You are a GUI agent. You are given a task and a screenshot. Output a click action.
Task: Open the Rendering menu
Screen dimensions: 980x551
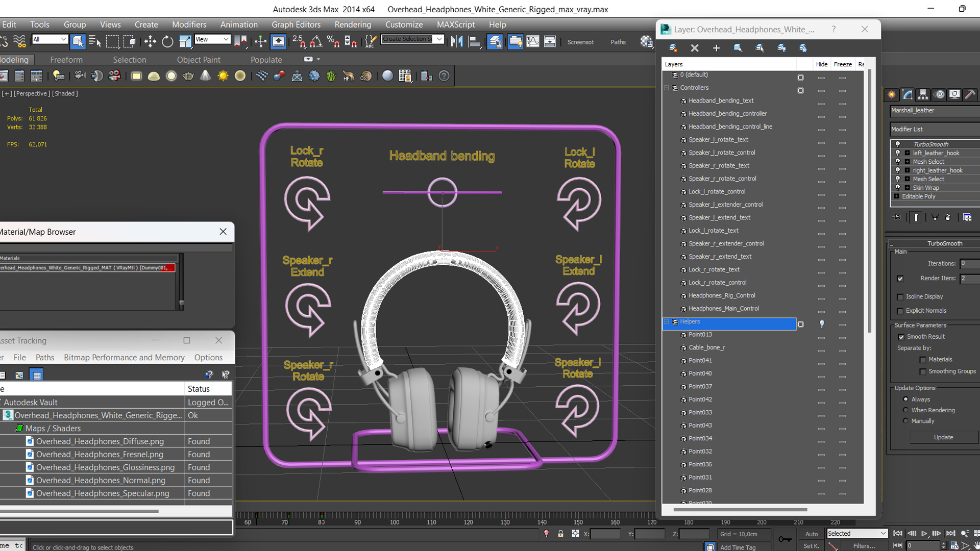tap(353, 24)
